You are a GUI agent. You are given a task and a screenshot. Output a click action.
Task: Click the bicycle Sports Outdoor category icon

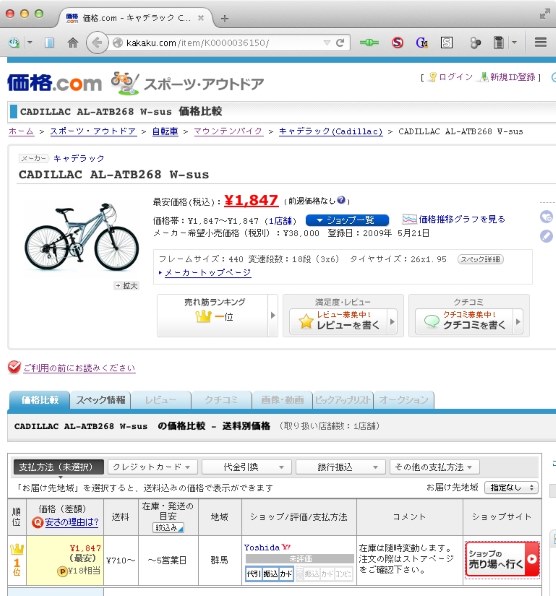[124, 83]
